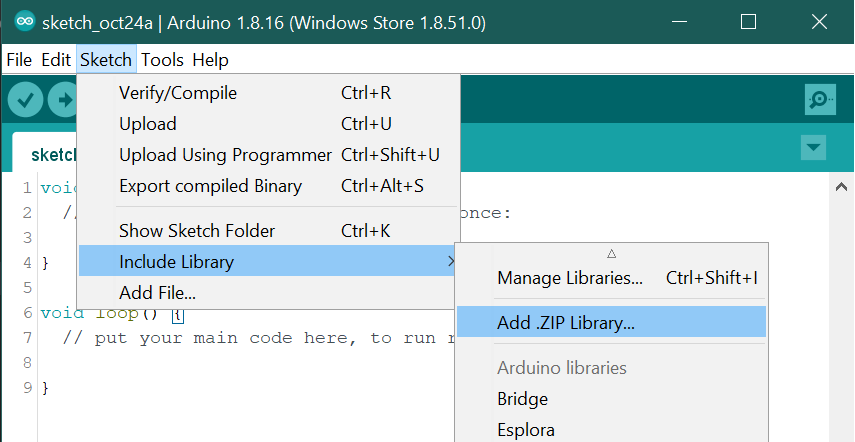Click the Arduino logo in the title bar

click(25, 22)
